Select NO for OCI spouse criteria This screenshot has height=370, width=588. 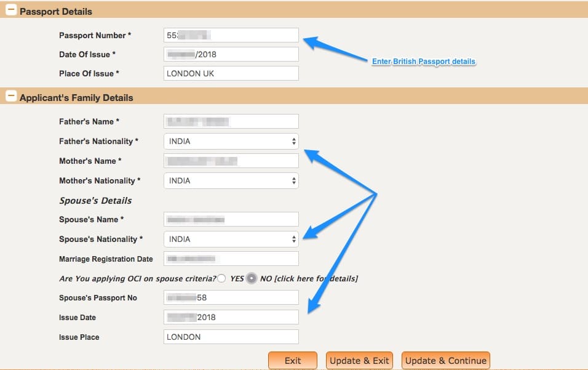point(252,278)
